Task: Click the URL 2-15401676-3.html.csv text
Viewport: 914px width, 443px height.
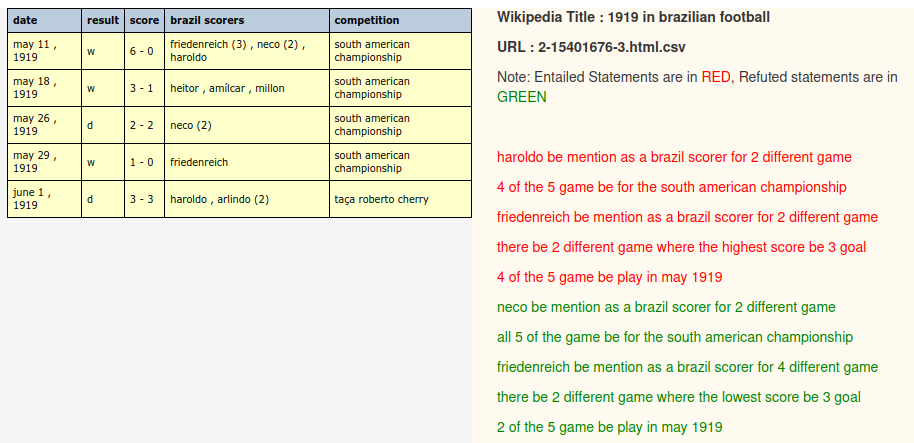Action: (591, 47)
